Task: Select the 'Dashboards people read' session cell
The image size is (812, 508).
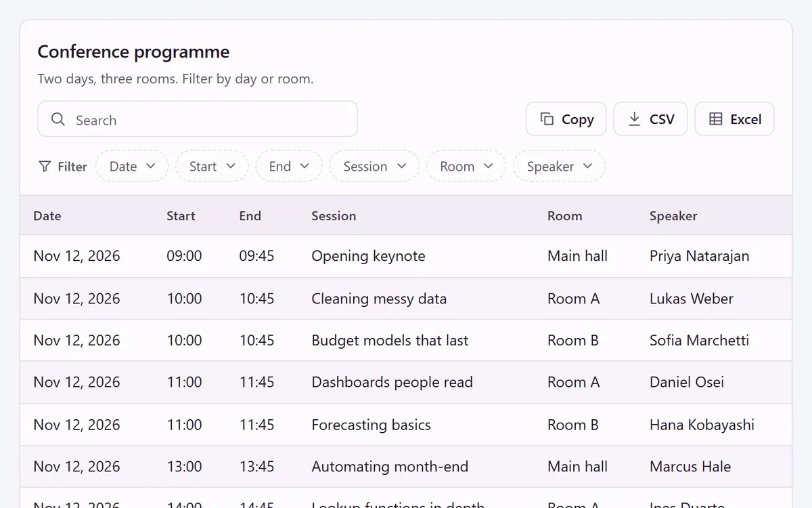Action: 392,382
